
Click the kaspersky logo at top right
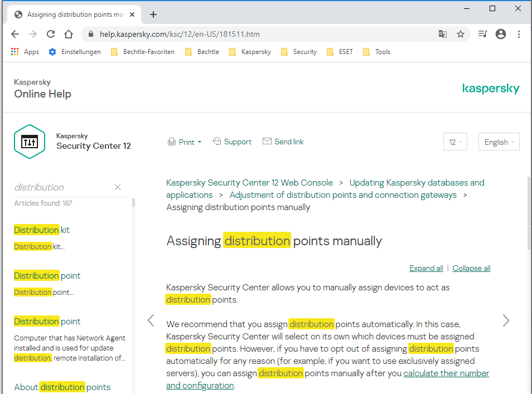(491, 88)
